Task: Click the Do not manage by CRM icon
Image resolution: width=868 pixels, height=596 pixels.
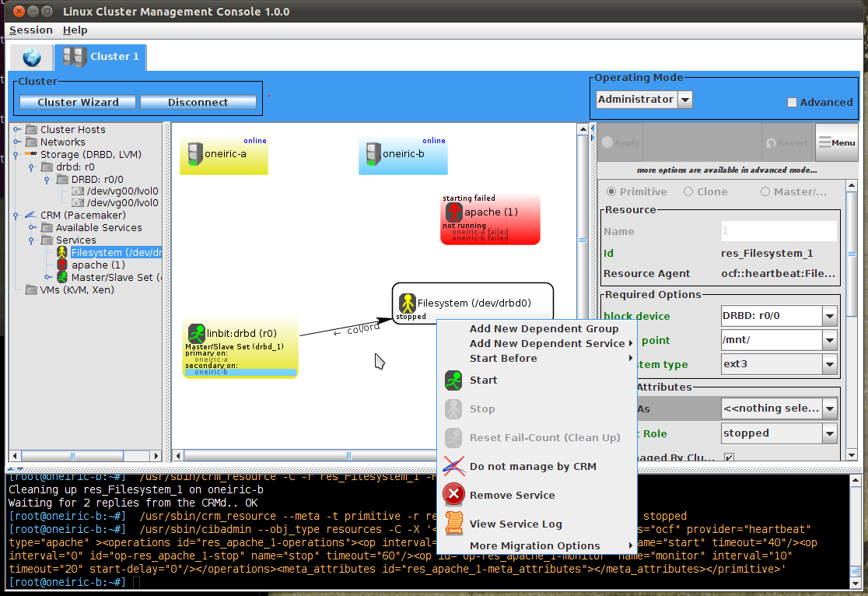Action: [453, 466]
